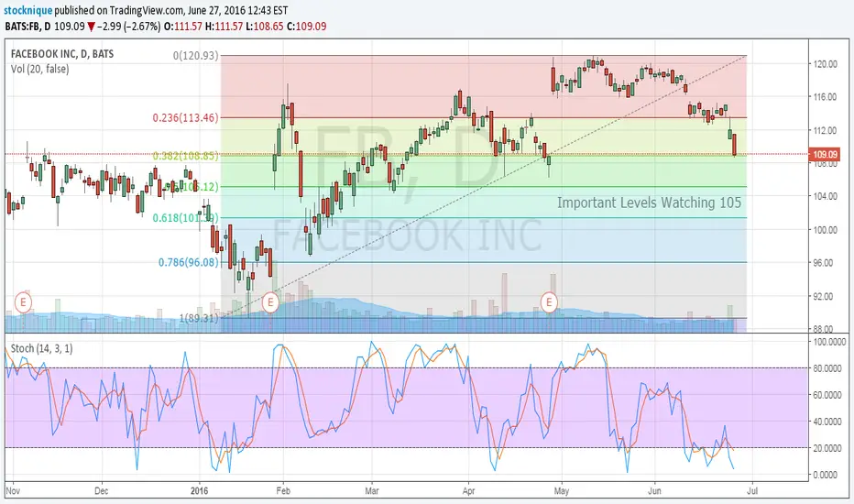The image size is (854, 504).
Task: Click the 92.00 price axis label
Action: [x=825, y=296]
